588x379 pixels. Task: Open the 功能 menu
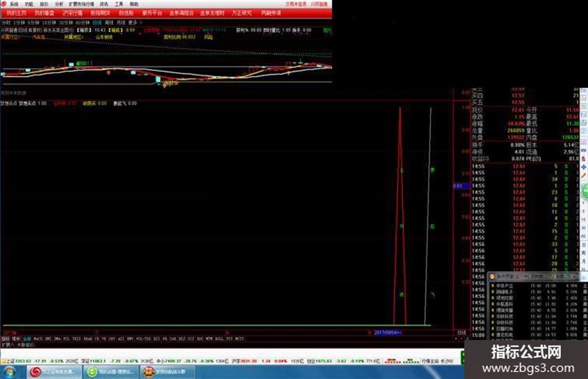pyautogui.click(x=29, y=4)
